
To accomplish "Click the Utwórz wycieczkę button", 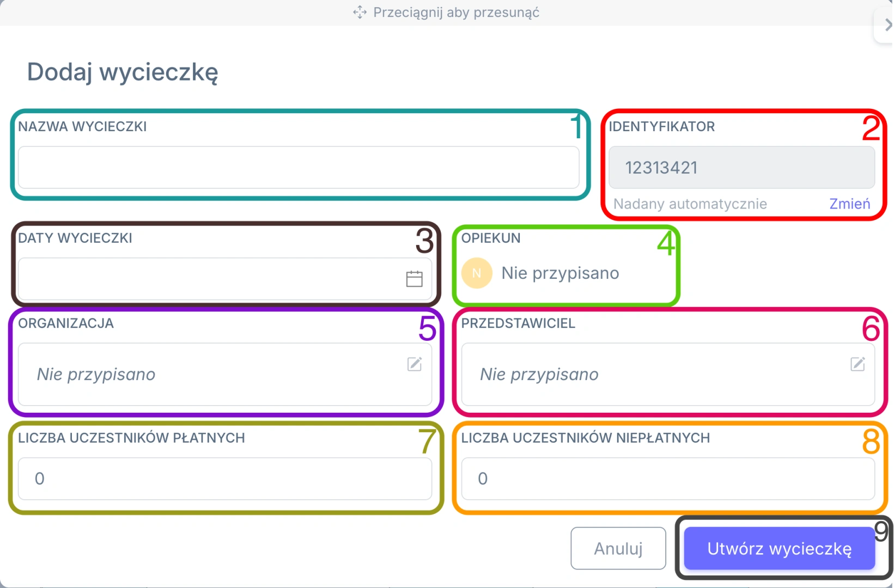I will tap(779, 548).
